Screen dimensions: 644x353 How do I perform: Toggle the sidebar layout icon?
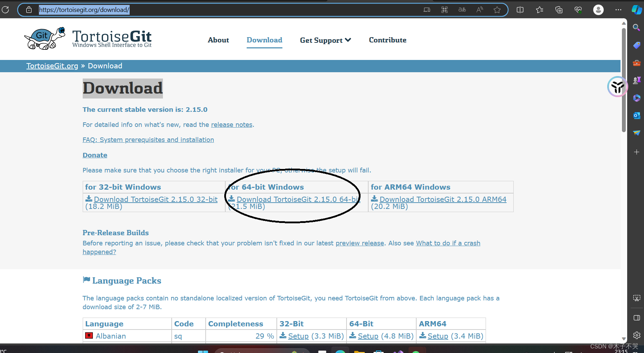click(637, 318)
